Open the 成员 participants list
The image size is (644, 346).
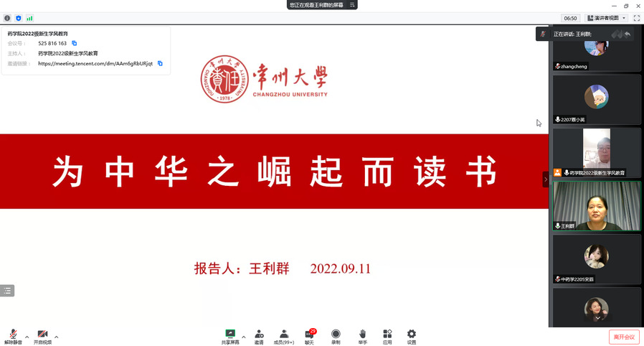[x=284, y=335]
